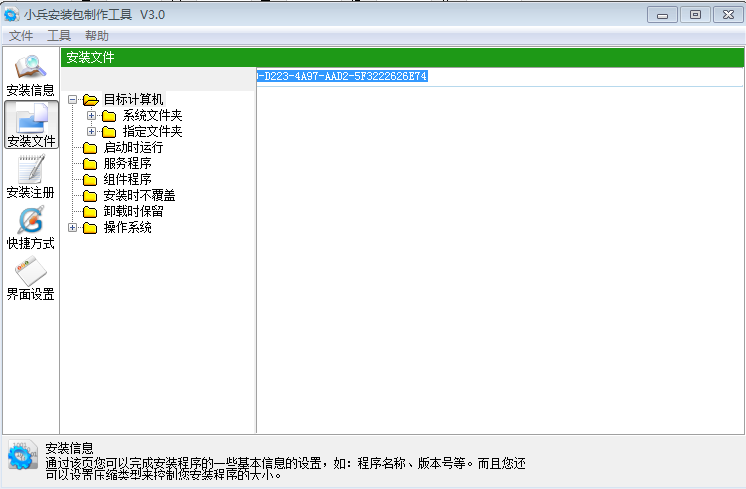Image resolution: width=746 pixels, height=489 pixels.
Task: Open the 工具 menu
Action: click(59, 35)
